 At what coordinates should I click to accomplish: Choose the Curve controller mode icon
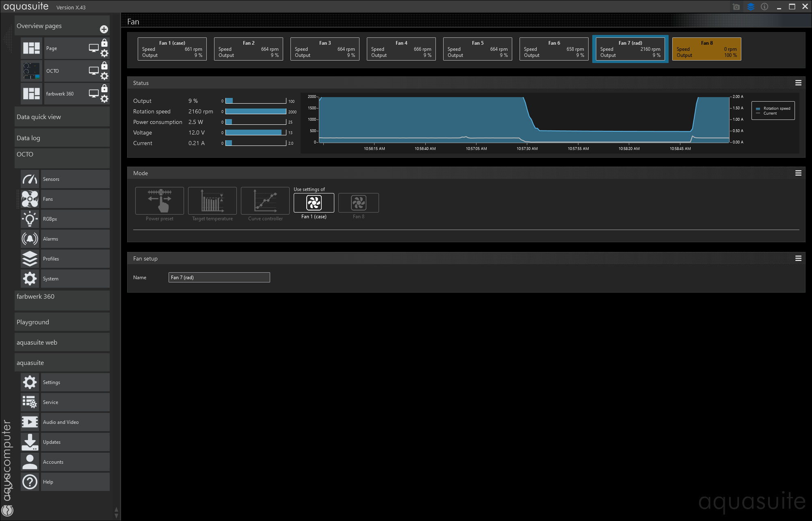pos(265,201)
